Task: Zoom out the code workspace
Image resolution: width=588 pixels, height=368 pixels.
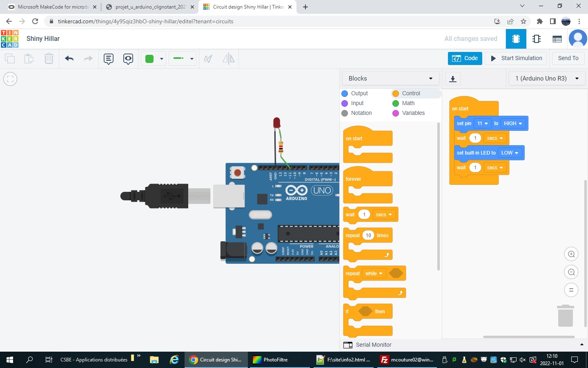Action: 571,272
